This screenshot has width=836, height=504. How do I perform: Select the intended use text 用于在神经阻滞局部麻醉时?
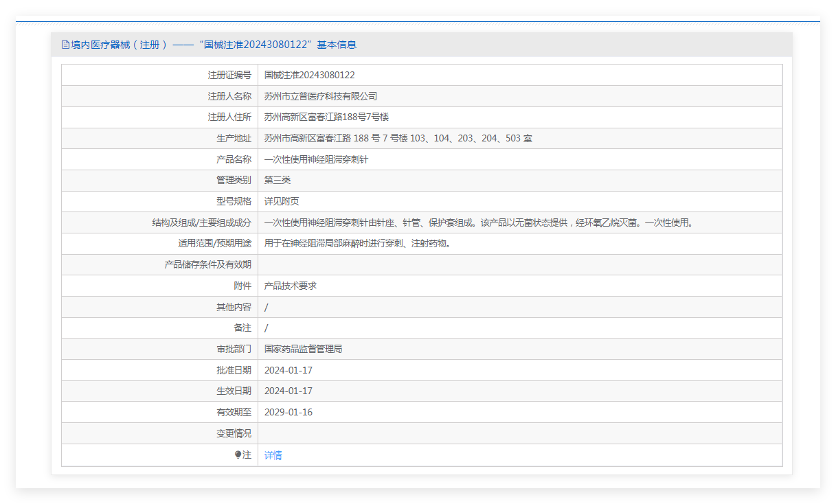pyautogui.click(x=358, y=243)
